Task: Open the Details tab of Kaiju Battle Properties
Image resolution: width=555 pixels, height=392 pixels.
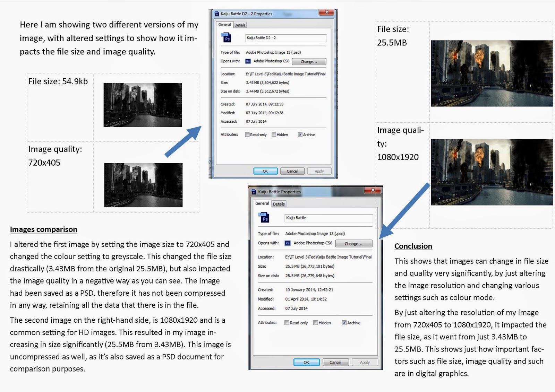Action: (280, 204)
